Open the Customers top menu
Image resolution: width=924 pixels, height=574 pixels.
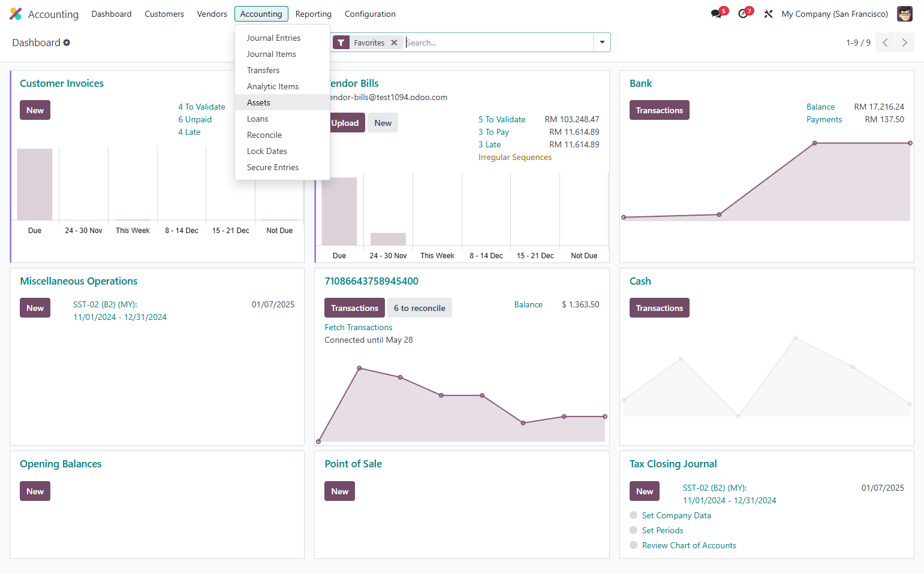click(x=164, y=14)
